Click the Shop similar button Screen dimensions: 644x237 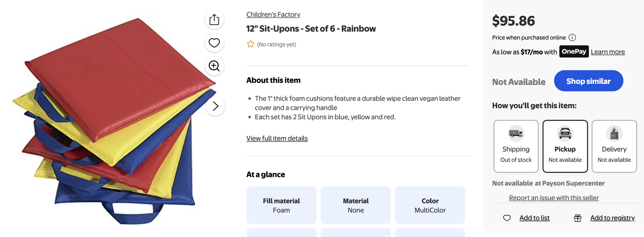(x=588, y=81)
